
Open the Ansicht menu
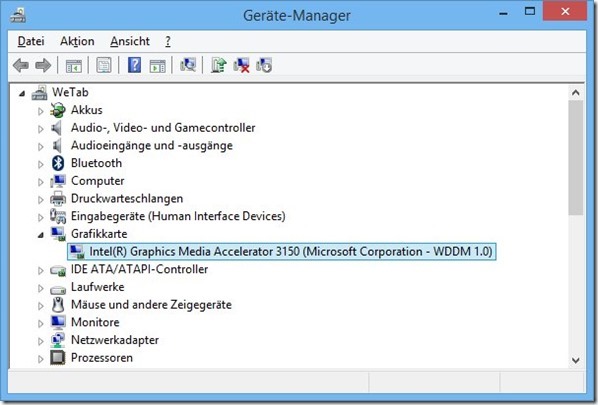click(x=130, y=41)
